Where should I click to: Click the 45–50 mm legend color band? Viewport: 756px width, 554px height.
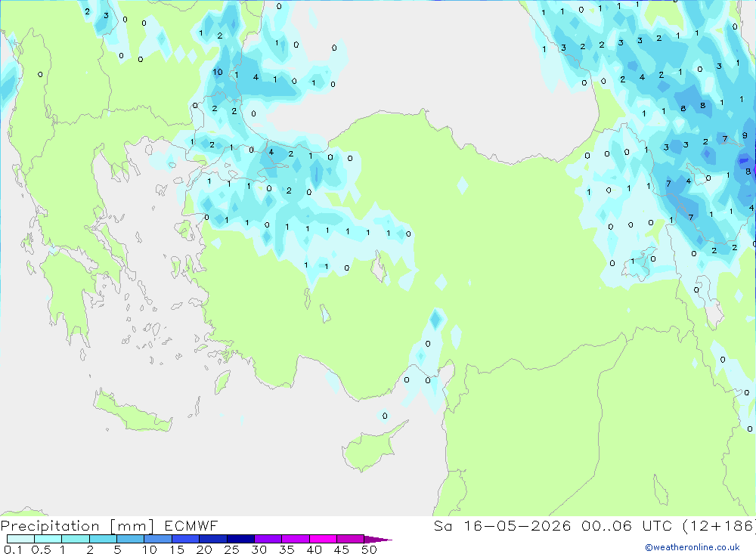[350, 539]
